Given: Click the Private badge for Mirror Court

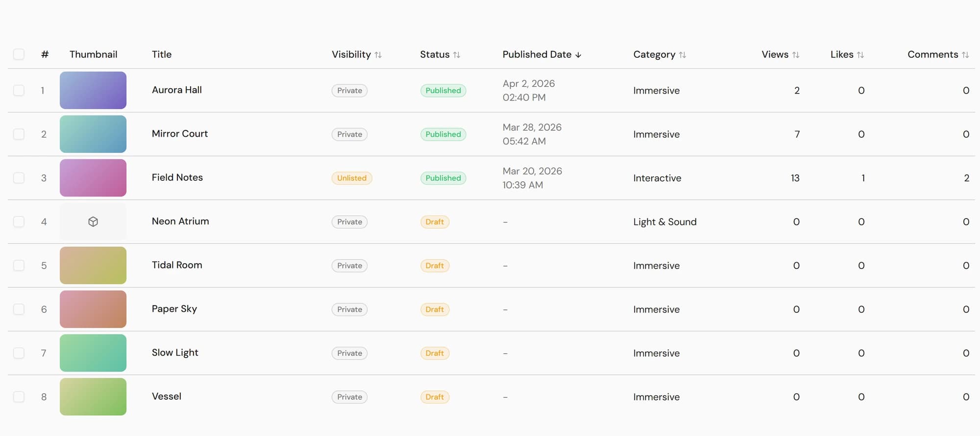Looking at the screenshot, I should 350,134.
